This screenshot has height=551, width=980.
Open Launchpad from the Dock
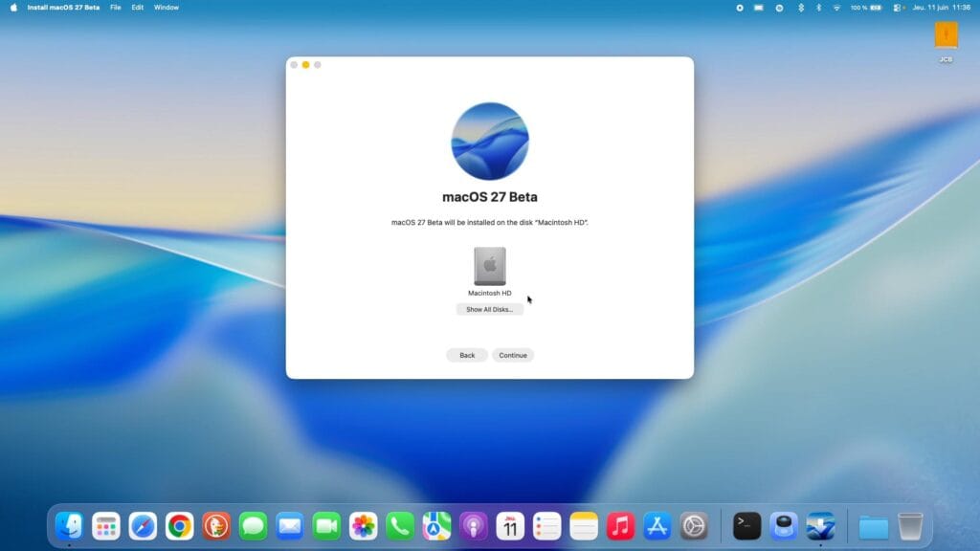pyautogui.click(x=105, y=526)
